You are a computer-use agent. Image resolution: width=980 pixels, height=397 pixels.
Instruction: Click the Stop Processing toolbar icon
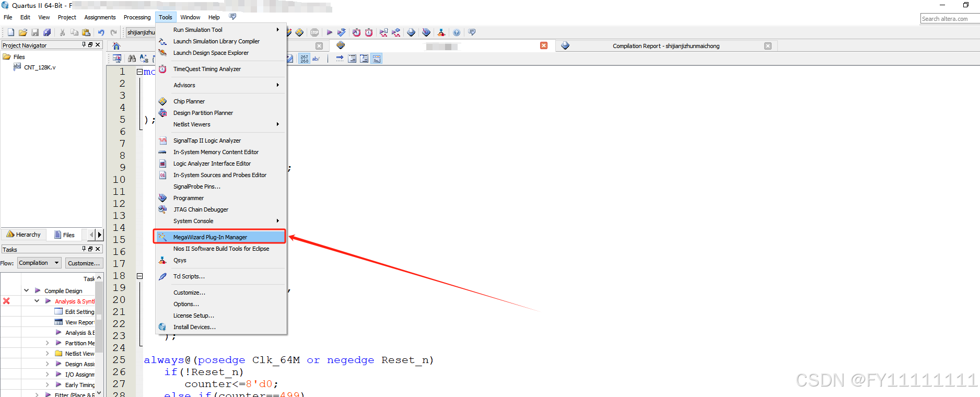[314, 32]
